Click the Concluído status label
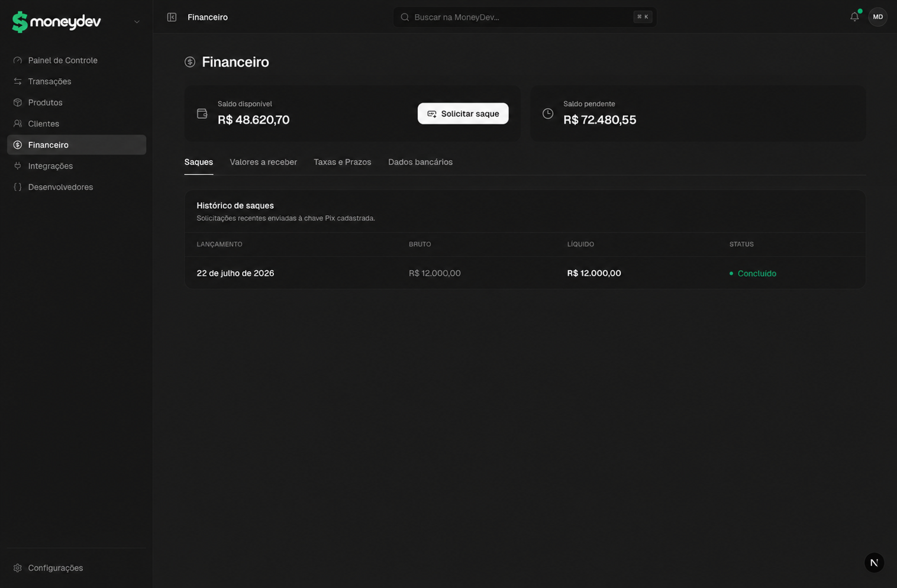This screenshot has height=588, width=897. pyautogui.click(x=757, y=273)
